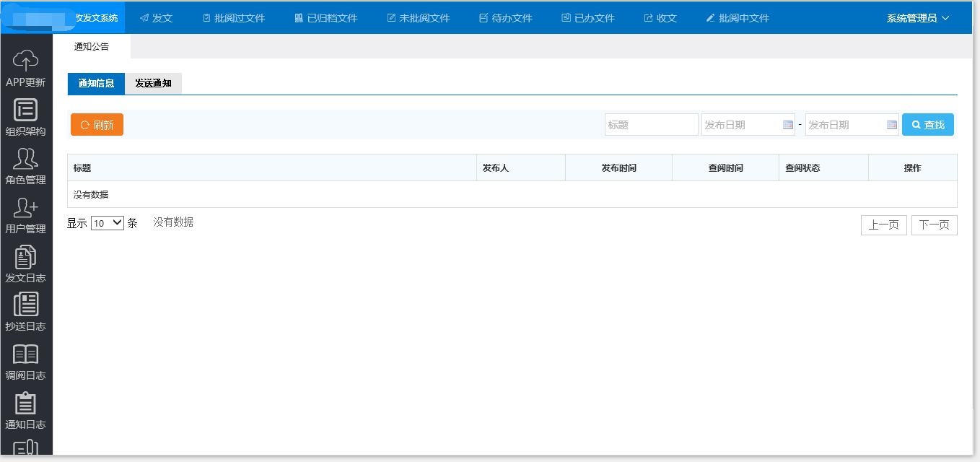Select 收文 in top navigation
Viewport: 980px width, 462px height.
tap(660, 17)
